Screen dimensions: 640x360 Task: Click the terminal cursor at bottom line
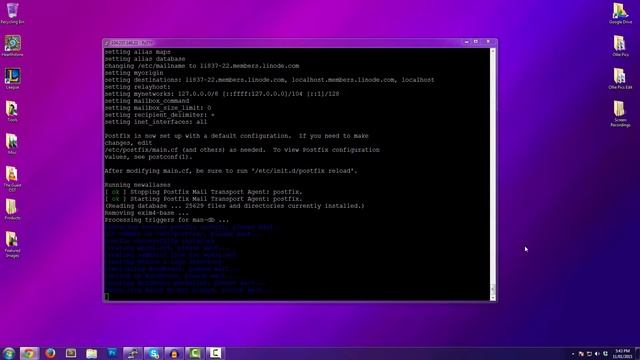[107, 297]
